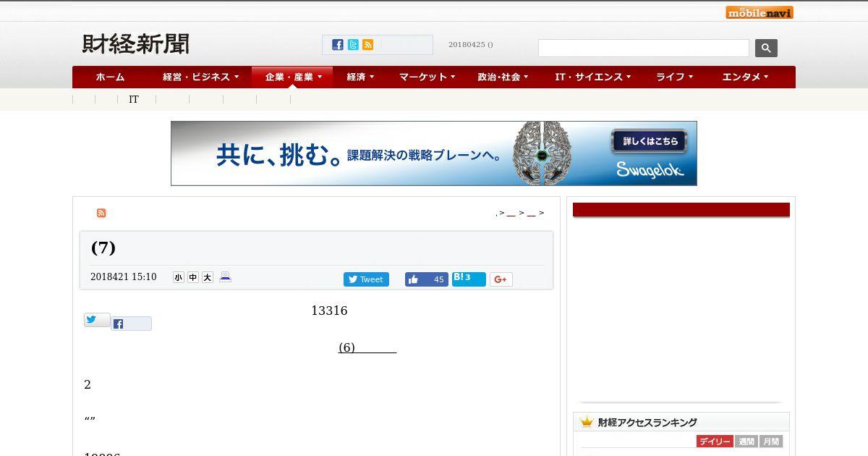Switch ranking to 週間 tab
The height and width of the screenshot is (456, 868).
(x=746, y=442)
